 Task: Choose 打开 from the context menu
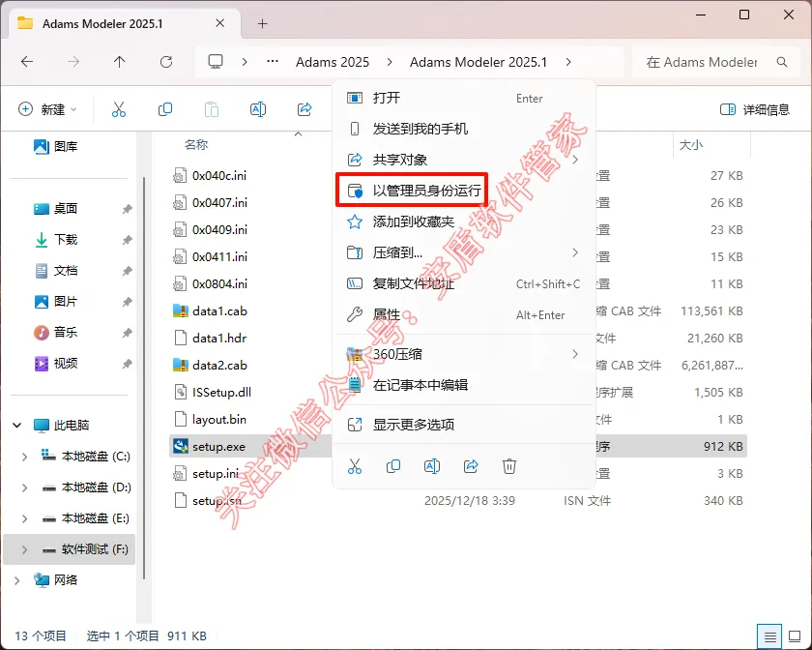[x=463, y=98]
